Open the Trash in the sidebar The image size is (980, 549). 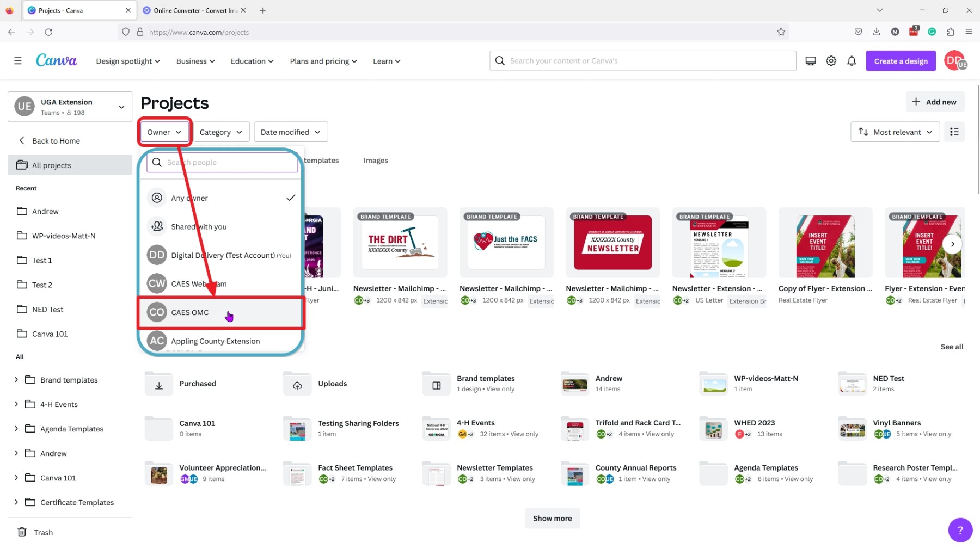point(42,532)
